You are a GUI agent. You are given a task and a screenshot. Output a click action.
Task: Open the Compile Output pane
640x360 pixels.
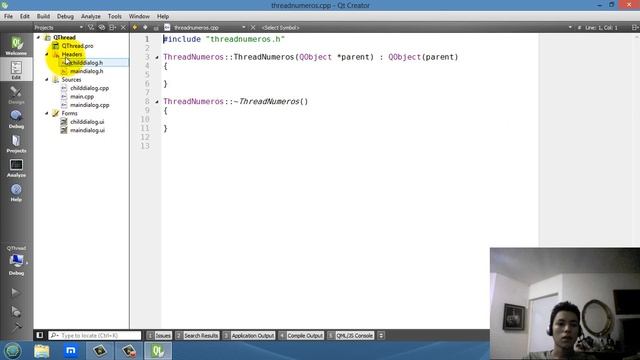tap(301, 336)
